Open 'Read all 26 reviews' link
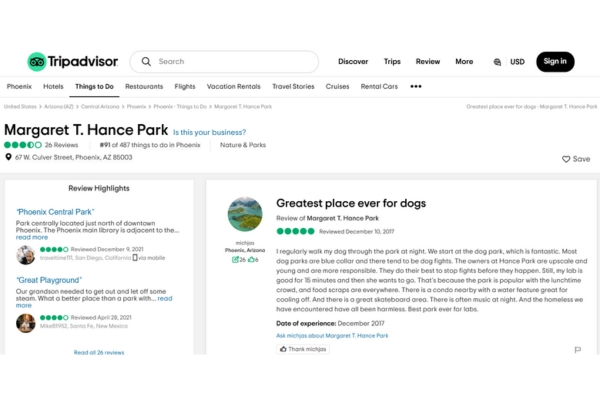Image resolution: width=600 pixels, height=400 pixels. click(x=99, y=352)
